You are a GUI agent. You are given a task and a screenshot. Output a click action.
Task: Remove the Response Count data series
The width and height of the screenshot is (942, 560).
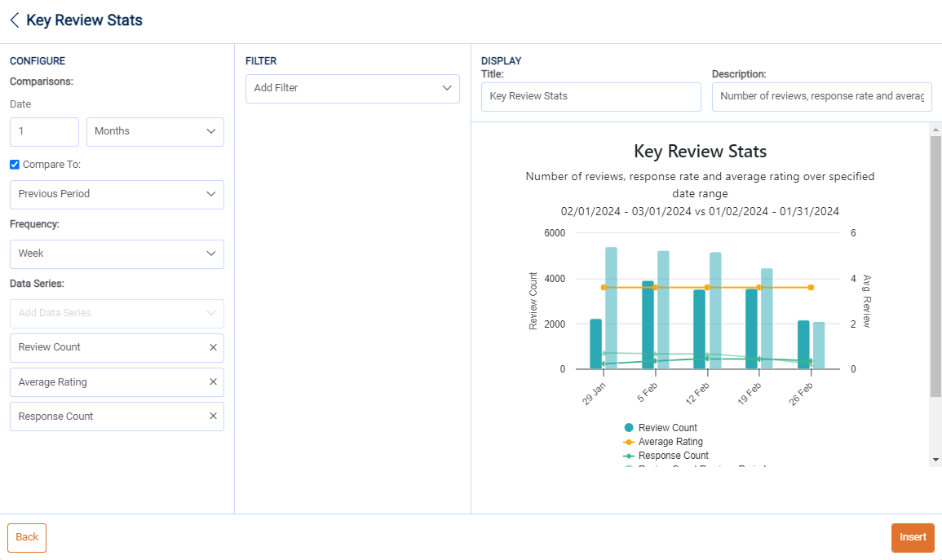(213, 417)
